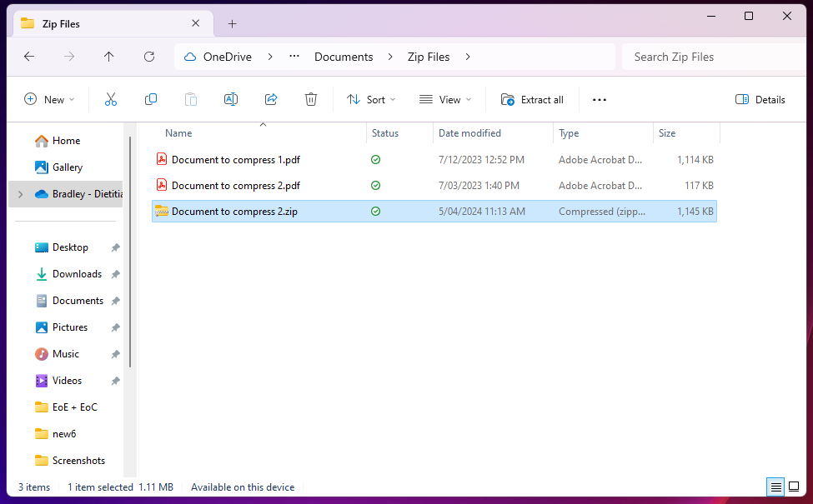Open the New item dropdown
Screen dimensions: 813x504
[x=49, y=99]
